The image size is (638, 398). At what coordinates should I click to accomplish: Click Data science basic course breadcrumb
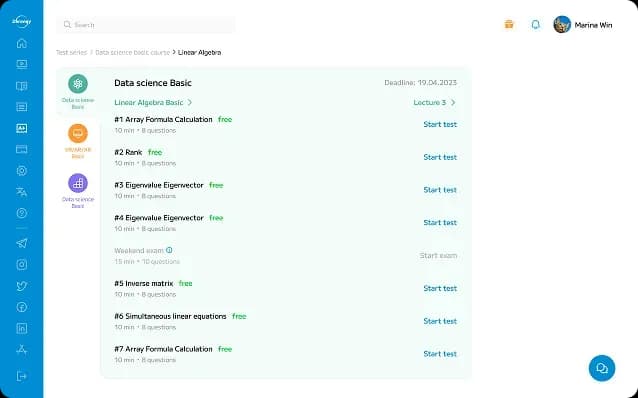pos(132,52)
